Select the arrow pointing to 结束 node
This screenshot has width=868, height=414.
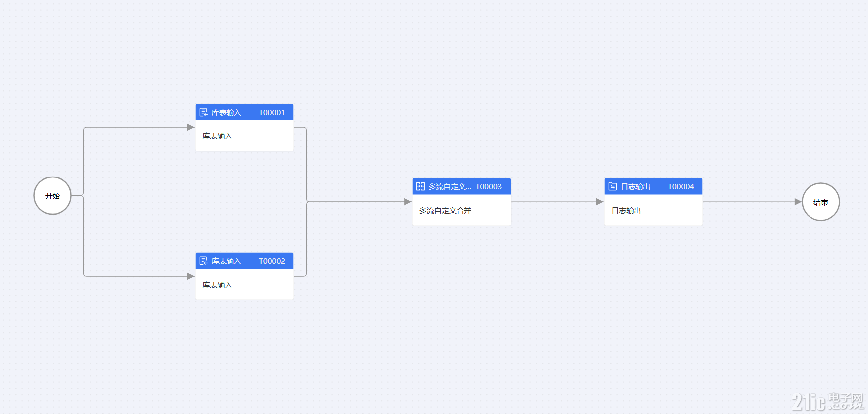[x=798, y=202]
